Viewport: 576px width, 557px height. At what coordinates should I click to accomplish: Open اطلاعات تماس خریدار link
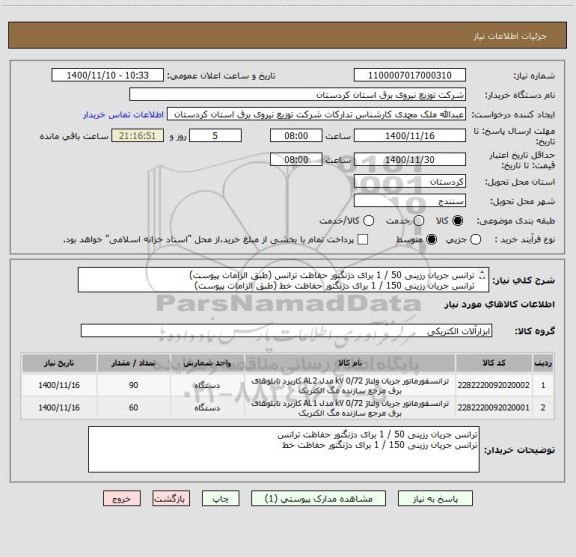tap(123, 115)
